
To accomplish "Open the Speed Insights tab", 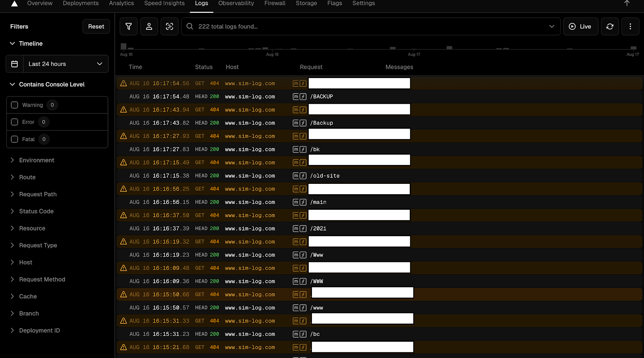I will coord(165,3).
